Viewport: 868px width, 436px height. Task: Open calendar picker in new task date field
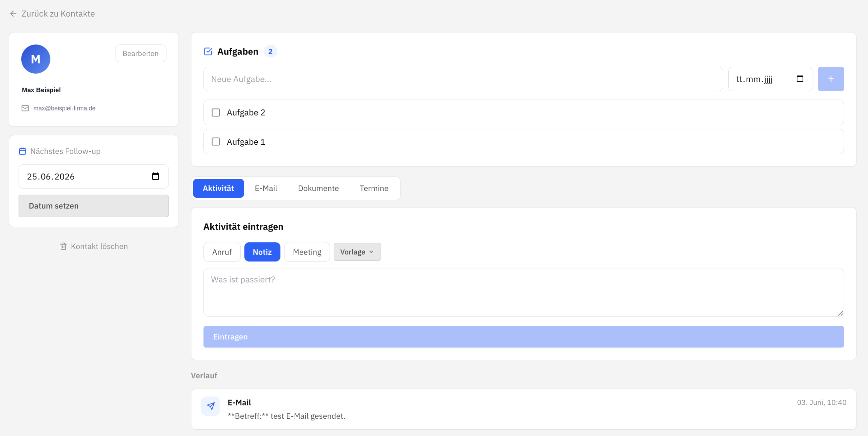click(x=800, y=79)
